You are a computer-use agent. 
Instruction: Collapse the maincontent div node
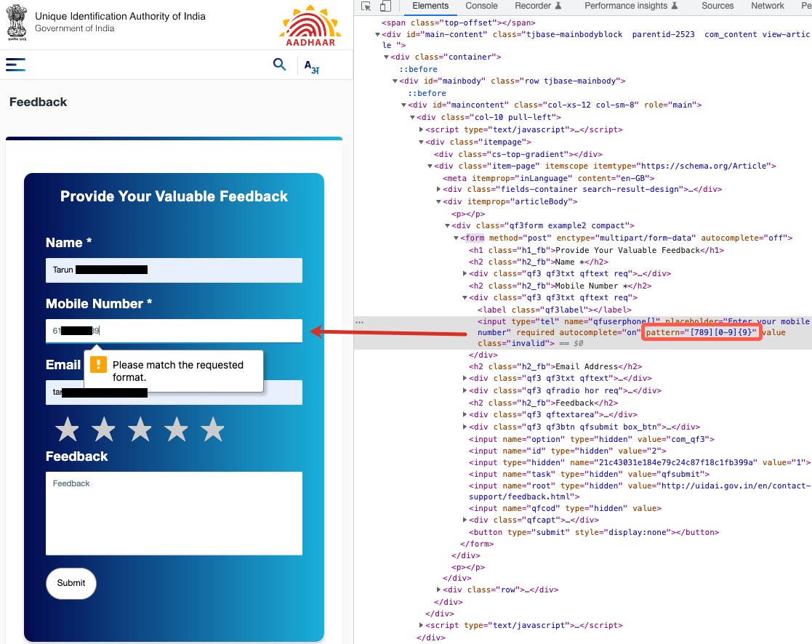[403, 105]
